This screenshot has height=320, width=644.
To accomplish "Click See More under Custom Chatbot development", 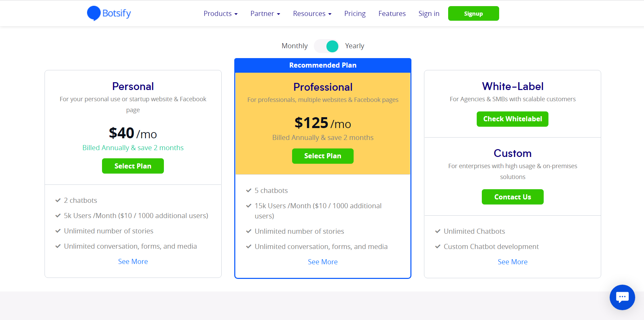I will click(512, 262).
